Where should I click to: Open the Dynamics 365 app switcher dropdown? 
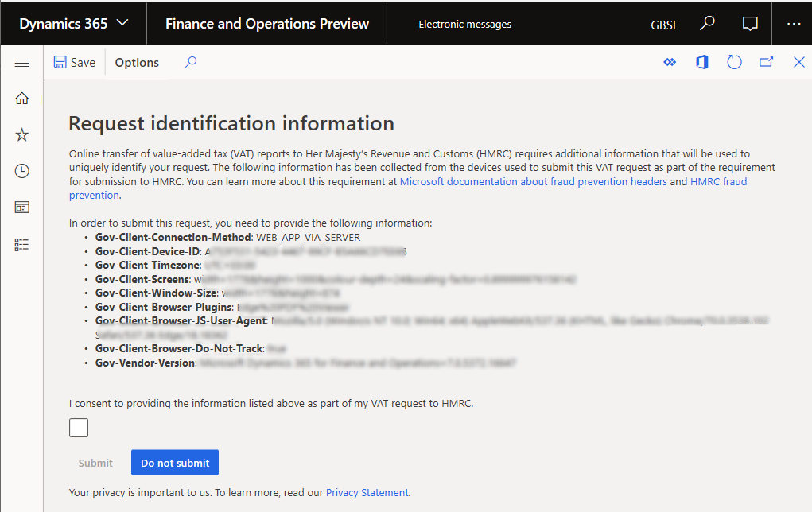tap(73, 24)
